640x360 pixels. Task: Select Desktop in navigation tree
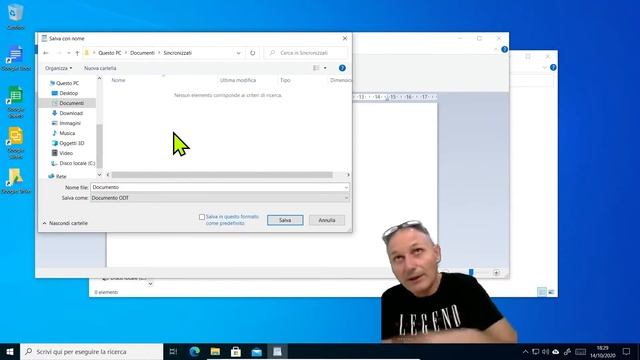click(65, 93)
